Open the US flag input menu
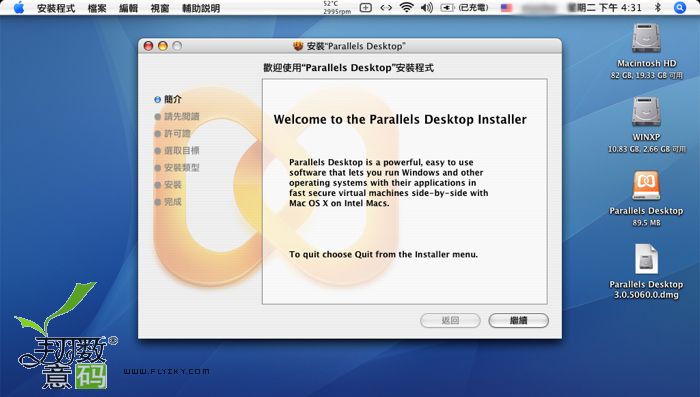This screenshot has width=700, height=397. 506,8
